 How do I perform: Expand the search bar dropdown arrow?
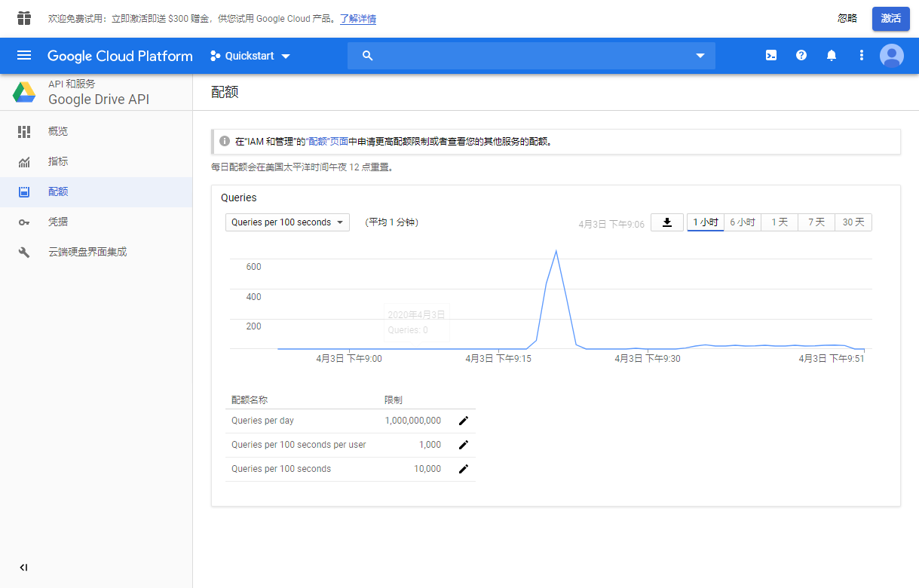point(700,56)
